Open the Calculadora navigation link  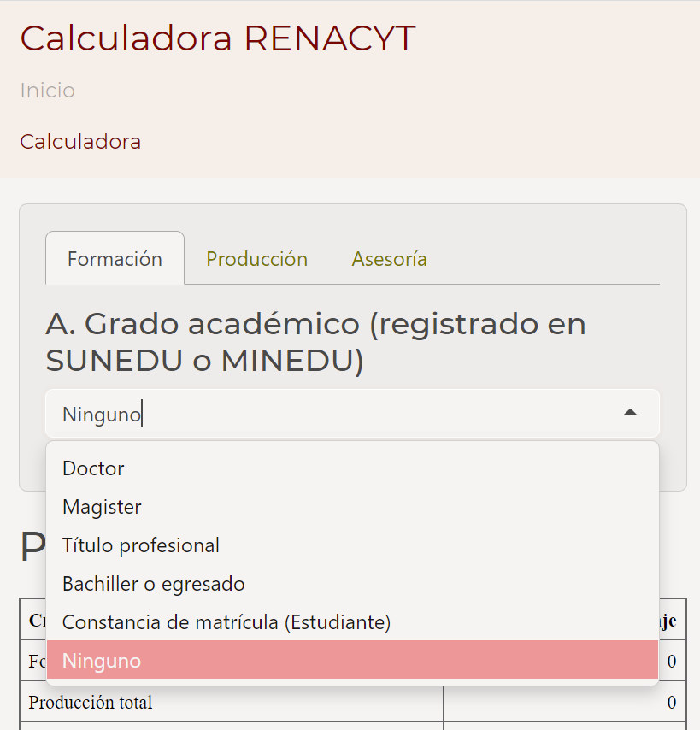pyautogui.click(x=80, y=142)
